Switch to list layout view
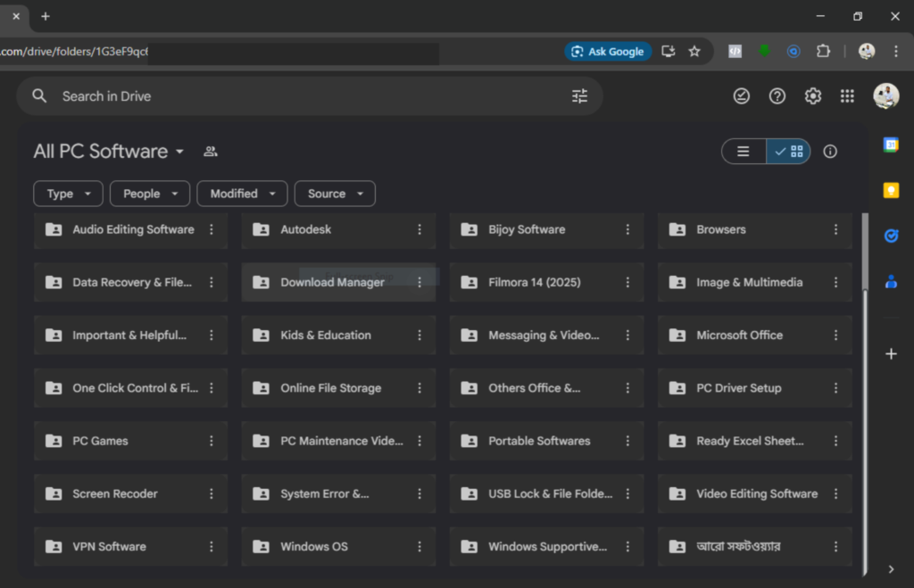914x588 pixels. 744,152
